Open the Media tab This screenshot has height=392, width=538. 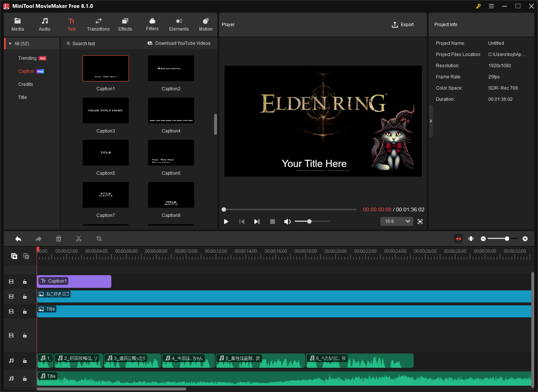pyautogui.click(x=18, y=25)
